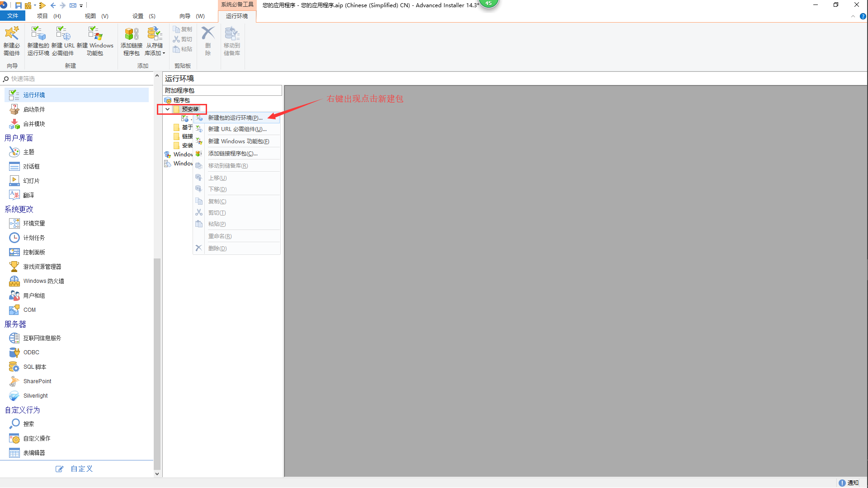Open the 设置 (S) ribbon tab
868x488 pixels.
144,16
